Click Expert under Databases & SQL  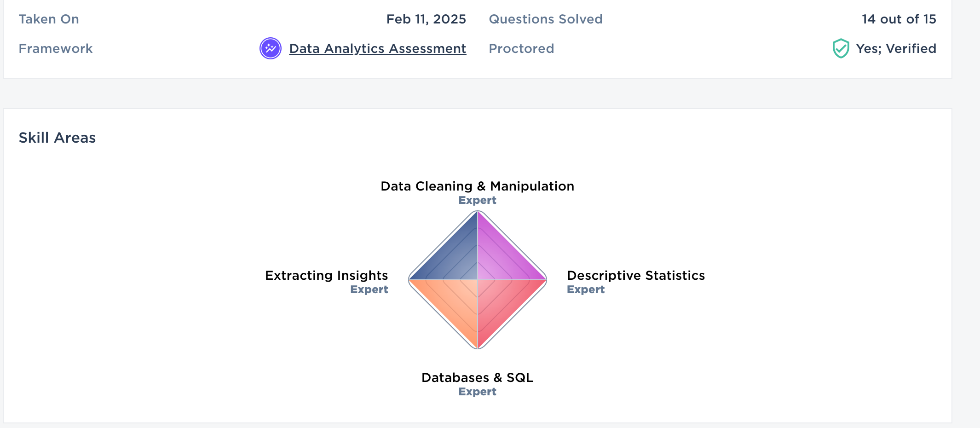477,392
